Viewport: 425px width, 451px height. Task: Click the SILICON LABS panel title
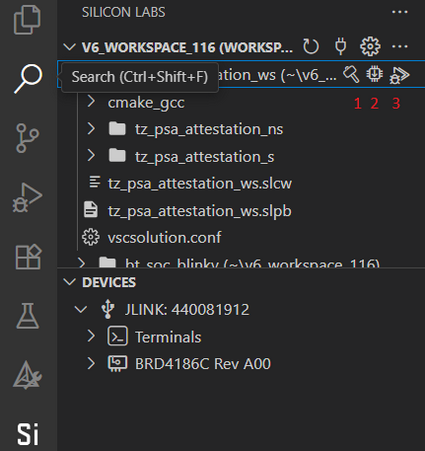(124, 12)
